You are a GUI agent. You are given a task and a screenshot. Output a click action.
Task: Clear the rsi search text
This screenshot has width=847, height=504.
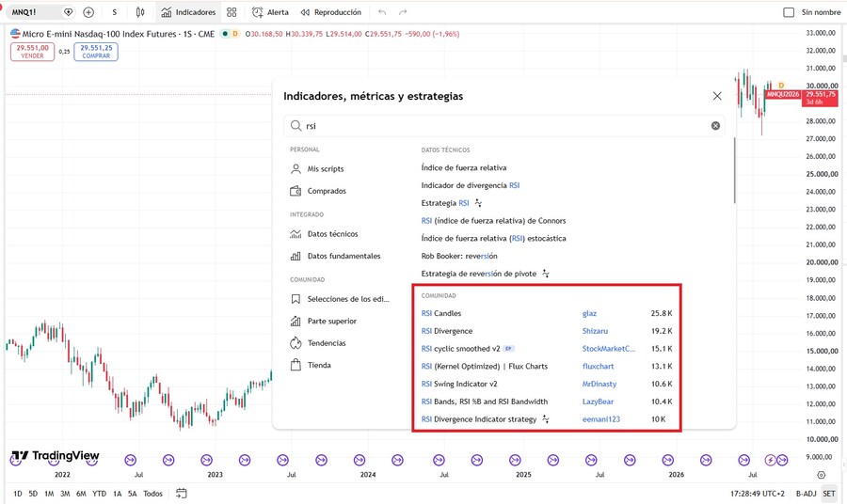(x=715, y=126)
